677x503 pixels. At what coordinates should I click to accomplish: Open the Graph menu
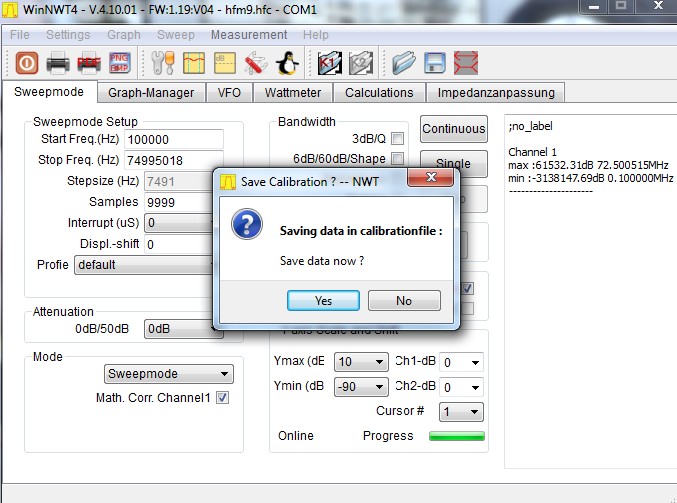124,35
